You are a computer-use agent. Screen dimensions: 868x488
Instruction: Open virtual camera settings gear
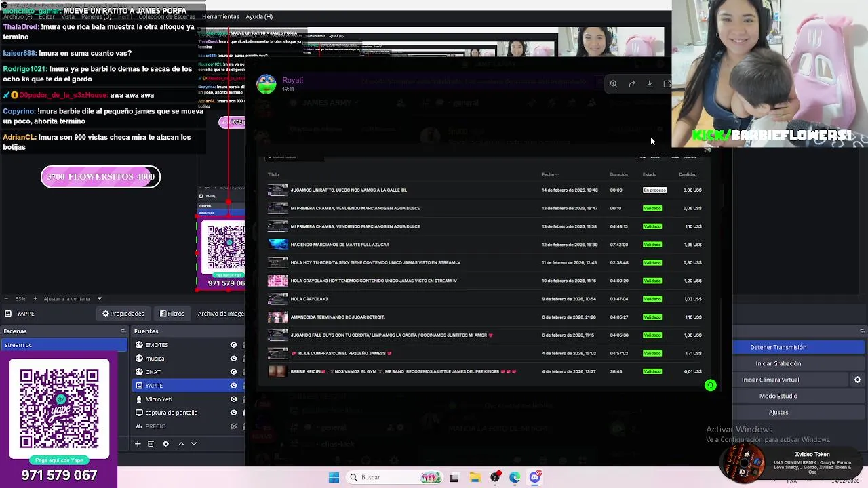[x=857, y=380]
